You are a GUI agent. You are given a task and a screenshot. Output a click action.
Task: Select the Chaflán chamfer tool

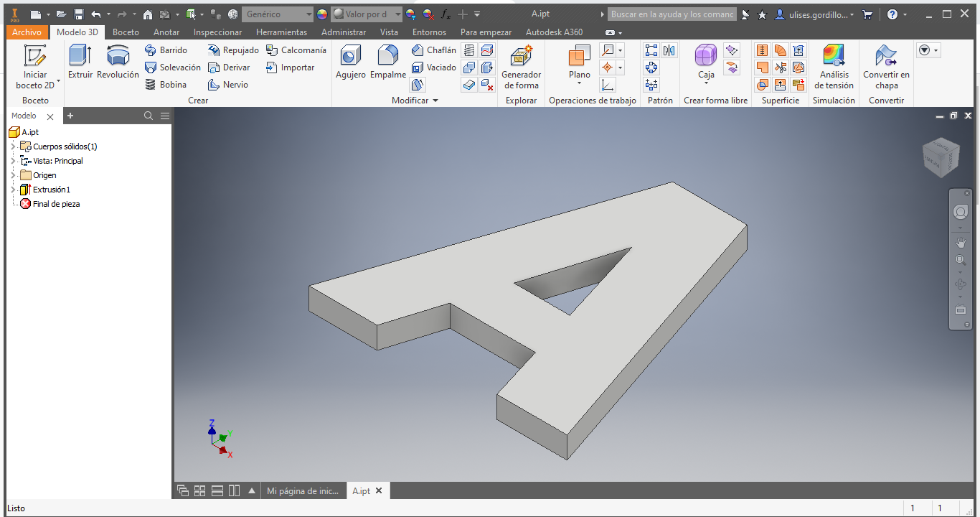click(x=434, y=50)
